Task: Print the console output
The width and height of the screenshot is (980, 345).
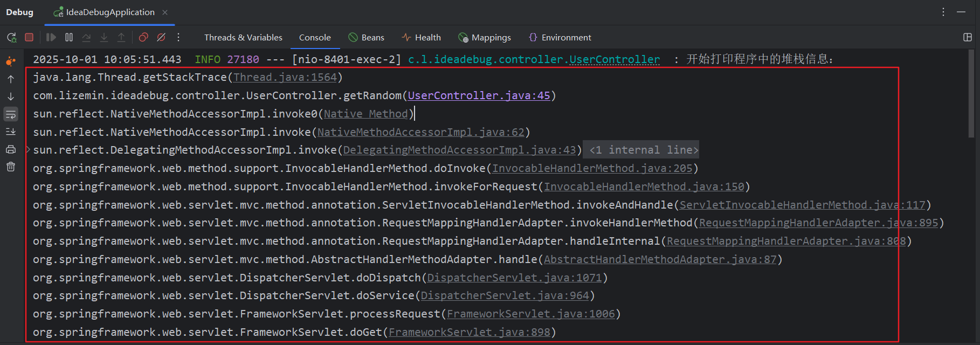Action: 11,149
